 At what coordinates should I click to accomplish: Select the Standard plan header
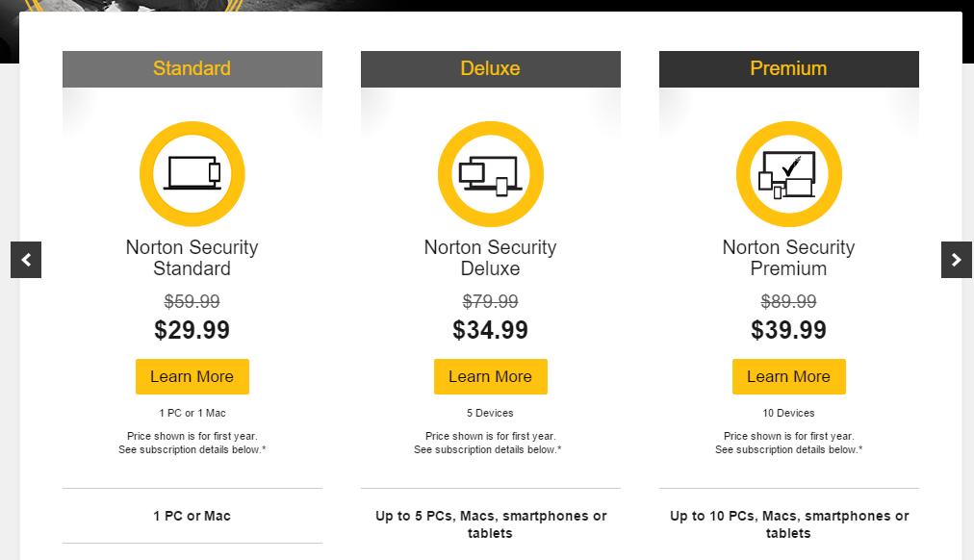(x=192, y=69)
